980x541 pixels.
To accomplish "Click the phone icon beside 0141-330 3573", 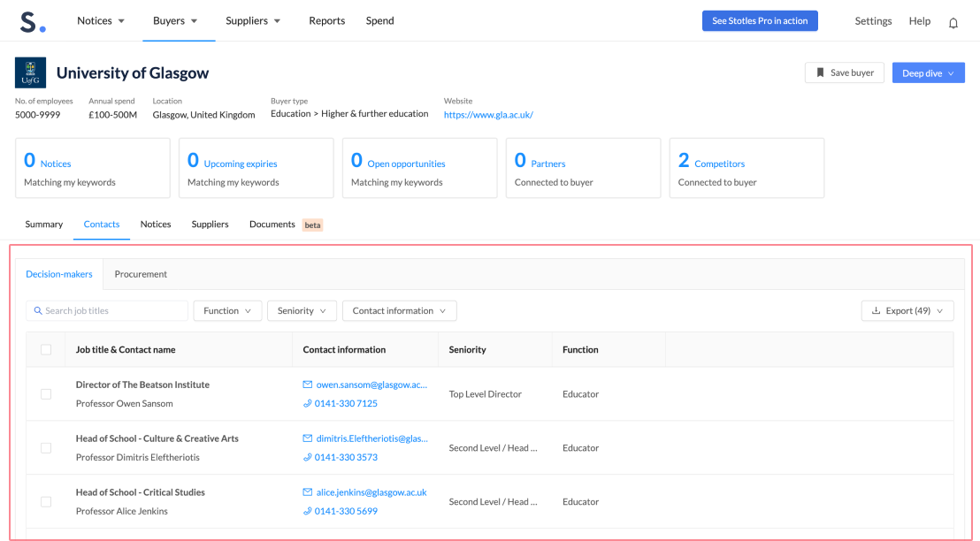I will click(308, 457).
